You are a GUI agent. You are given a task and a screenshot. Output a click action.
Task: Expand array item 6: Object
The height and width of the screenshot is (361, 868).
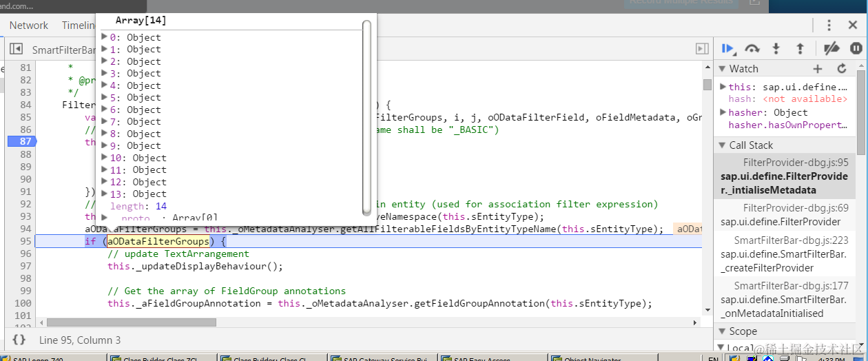105,110
